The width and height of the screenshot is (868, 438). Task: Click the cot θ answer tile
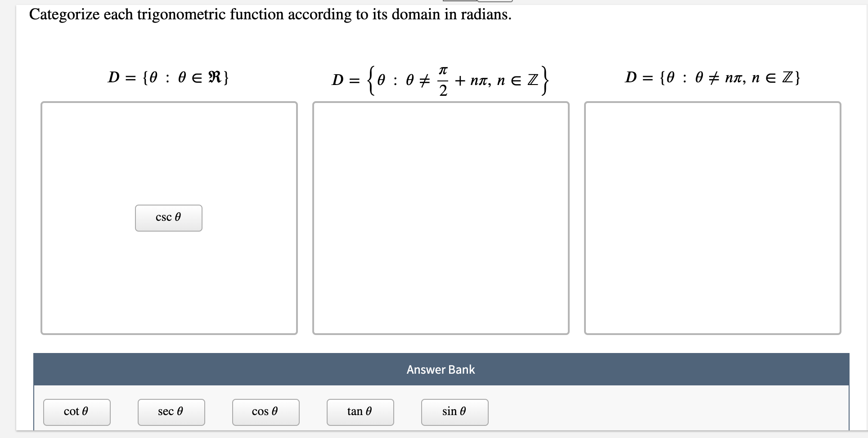pos(76,411)
